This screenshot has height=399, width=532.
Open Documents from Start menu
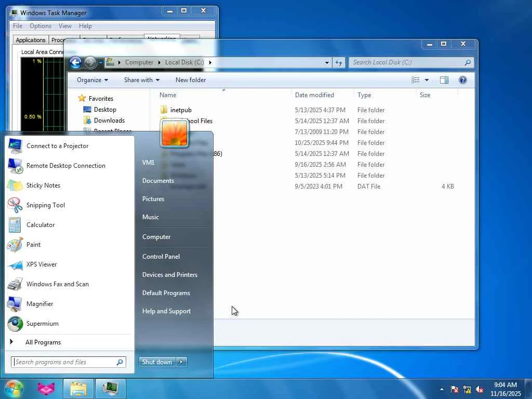pos(158,181)
